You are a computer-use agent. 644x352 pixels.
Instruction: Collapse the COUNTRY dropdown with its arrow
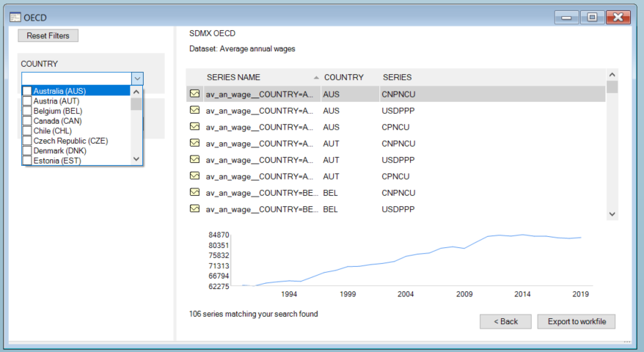[x=137, y=78]
